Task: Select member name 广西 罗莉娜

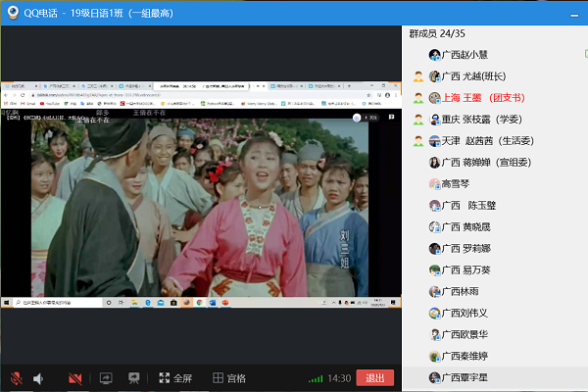Action: (466, 249)
